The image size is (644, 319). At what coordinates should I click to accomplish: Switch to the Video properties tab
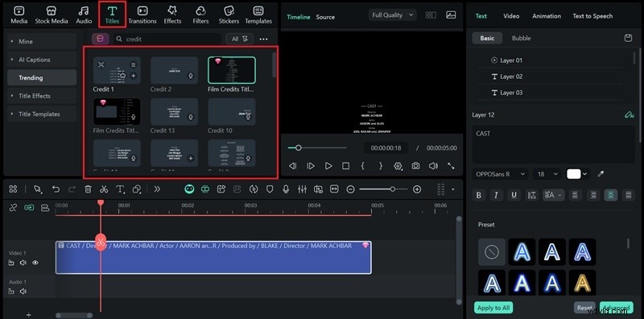point(511,16)
